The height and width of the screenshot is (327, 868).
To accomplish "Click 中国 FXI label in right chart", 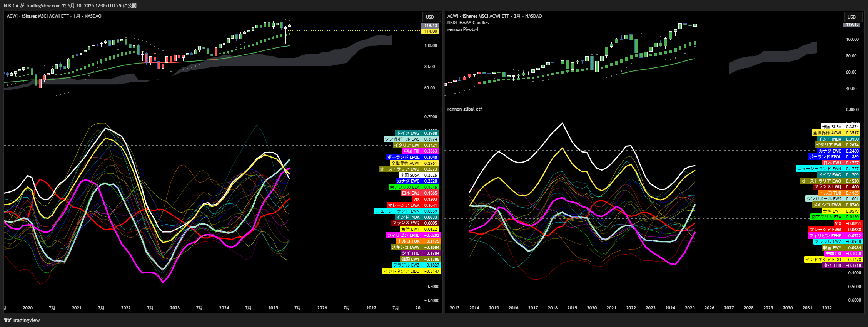I will coord(833,253).
